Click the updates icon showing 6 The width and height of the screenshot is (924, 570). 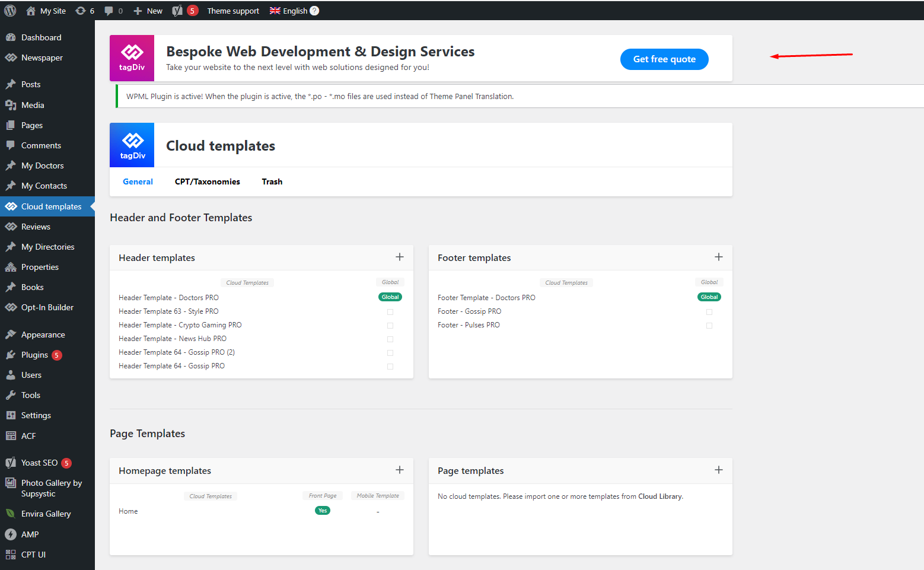tap(81, 11)
